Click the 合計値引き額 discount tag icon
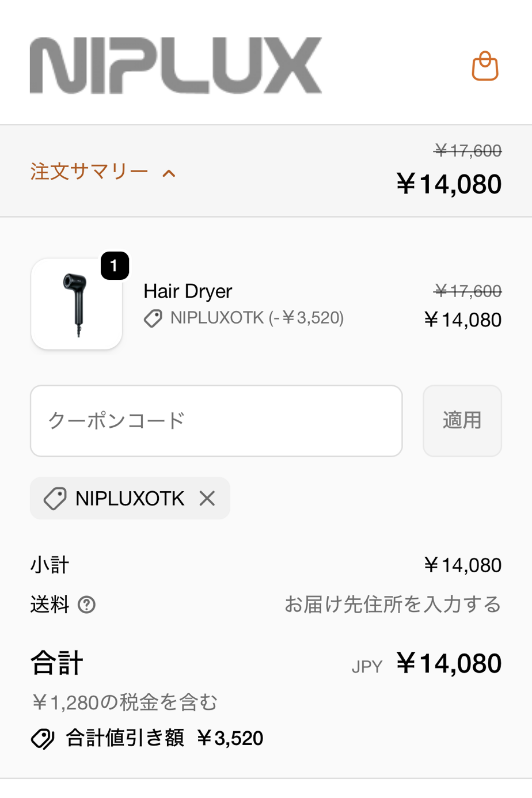This screenshot has width=532, height=798. (43, 739)
